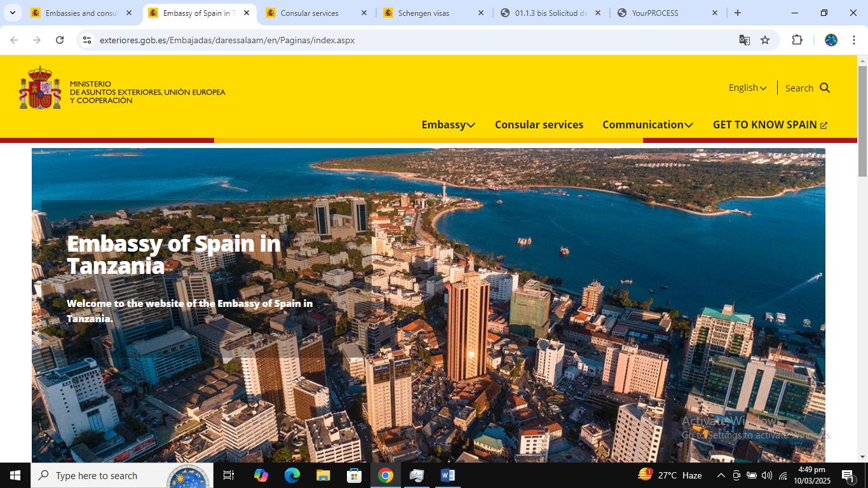Mute system sound via the speaker icon
868x488 pixels.
pos(766,475)
